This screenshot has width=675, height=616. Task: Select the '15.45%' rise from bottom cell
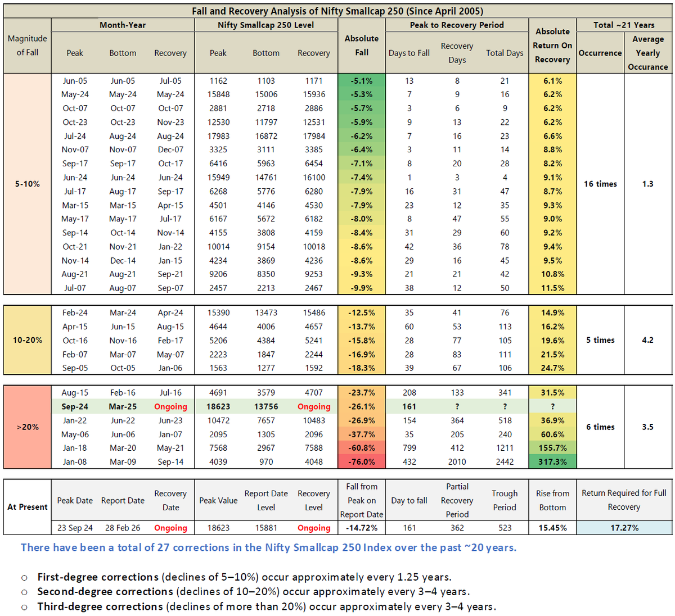pos(552,528)
